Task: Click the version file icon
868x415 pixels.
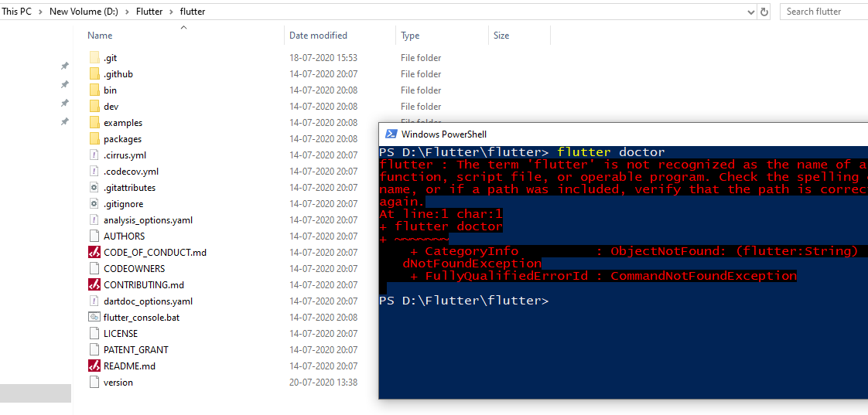Action: pyautogui.click(x=94, y=383)
